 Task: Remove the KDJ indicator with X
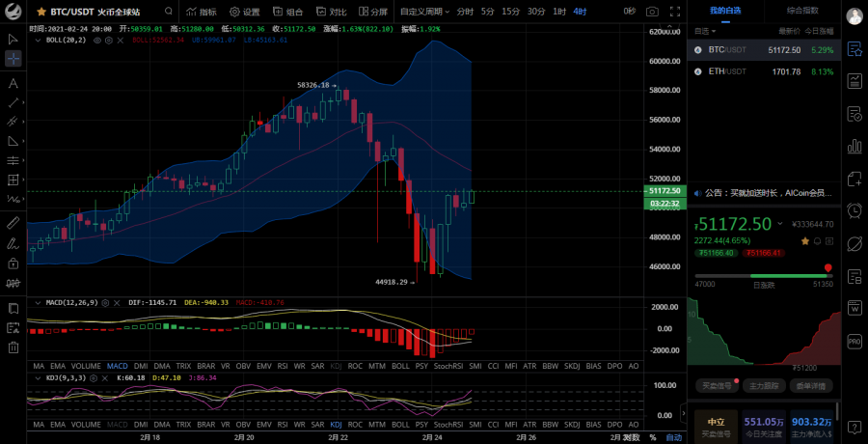point(106,377)
